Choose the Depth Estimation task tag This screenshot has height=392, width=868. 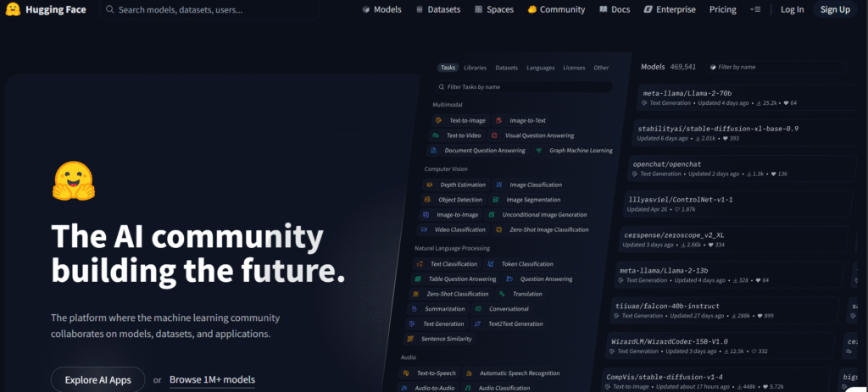(456, 185)
